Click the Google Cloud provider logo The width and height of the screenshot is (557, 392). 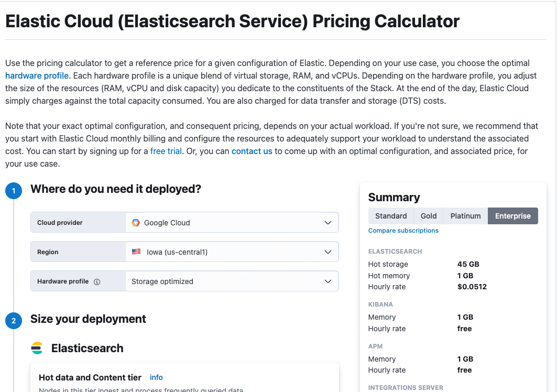(135, 222)
